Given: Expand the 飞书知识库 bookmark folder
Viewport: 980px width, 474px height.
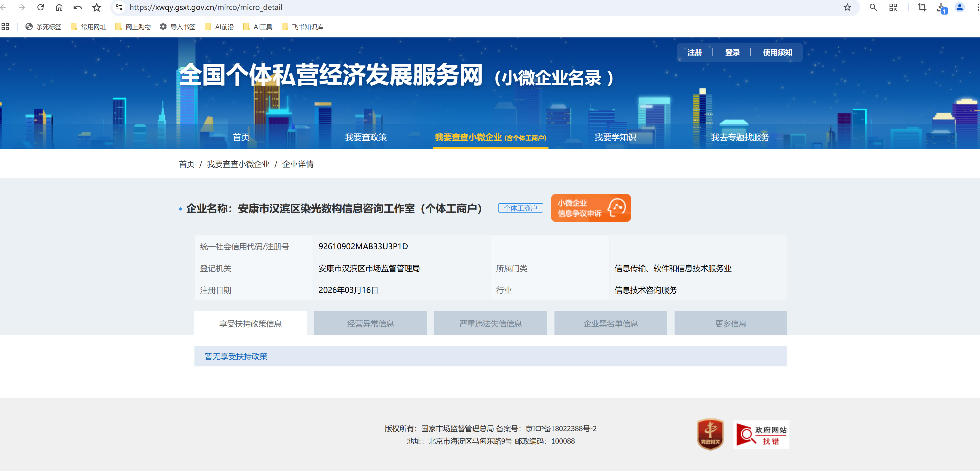Looking at the screenshot, I should point(302,27).
